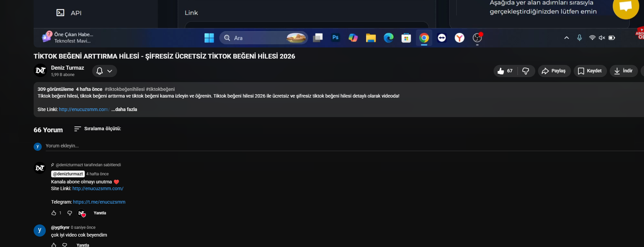Dislike the video
Viewport: 644px width, 247px height.
point(526,71)
